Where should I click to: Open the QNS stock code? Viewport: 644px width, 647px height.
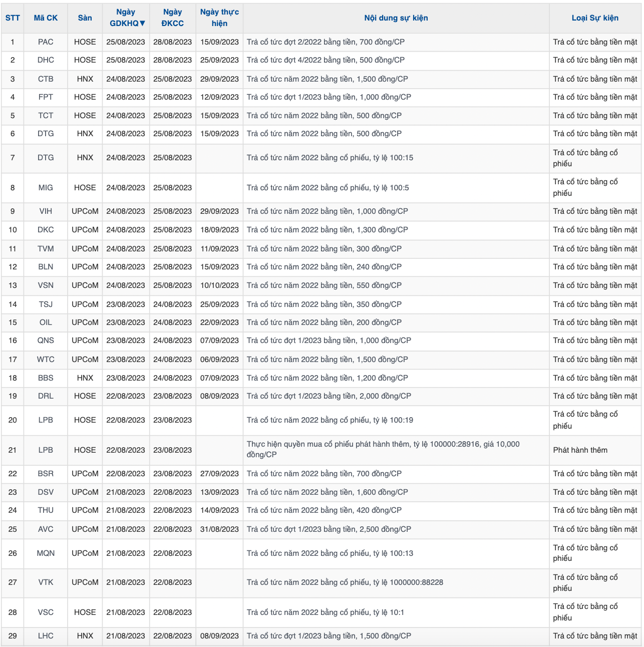46,341
